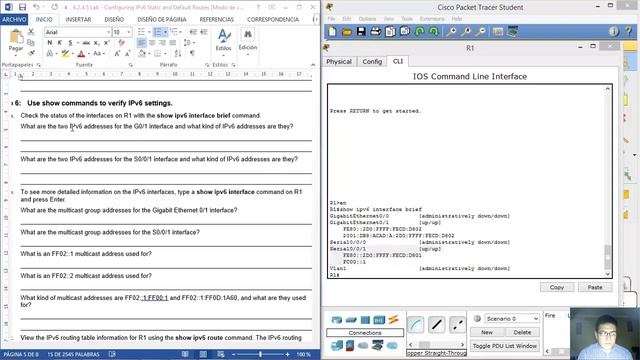Click Delete scenario button

(522, 332)
